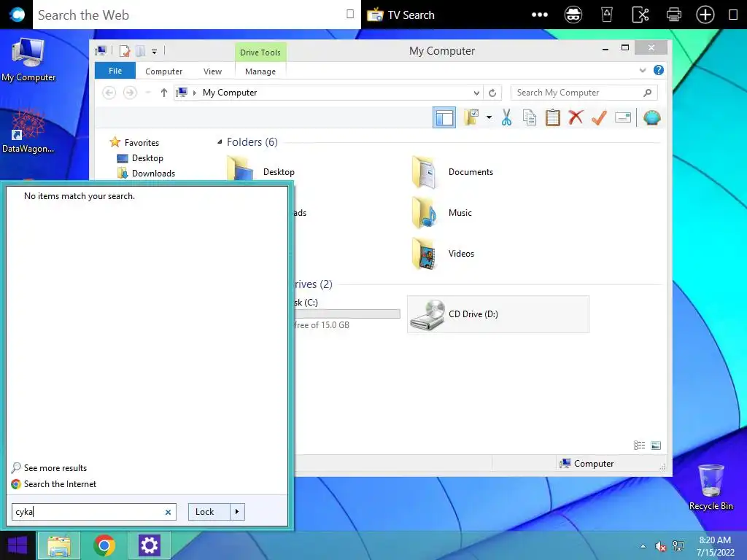Click the search magnifier icon in Explorer
Viewport: 747px width, 560px height.
click(648, 93)
